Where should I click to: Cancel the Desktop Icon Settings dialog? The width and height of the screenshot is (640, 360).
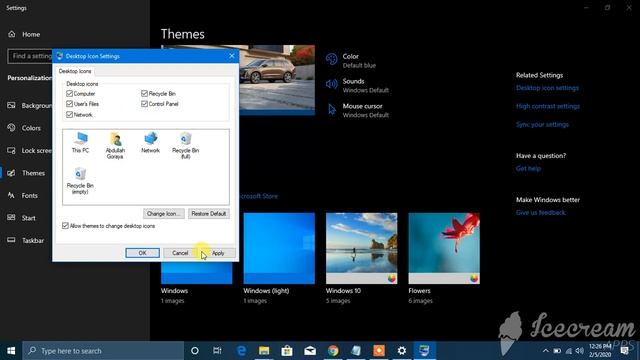click(x=180, y=253)
